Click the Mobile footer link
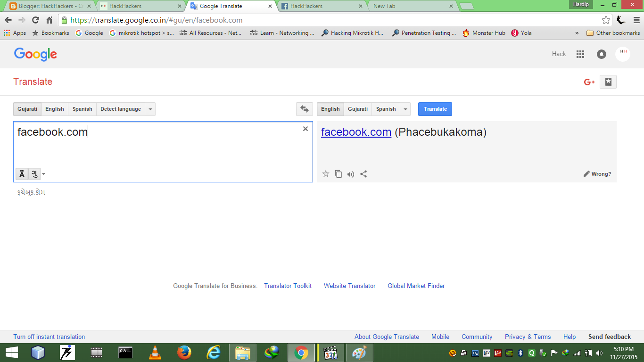The image size is (644, 362). [x=440, y=337]
